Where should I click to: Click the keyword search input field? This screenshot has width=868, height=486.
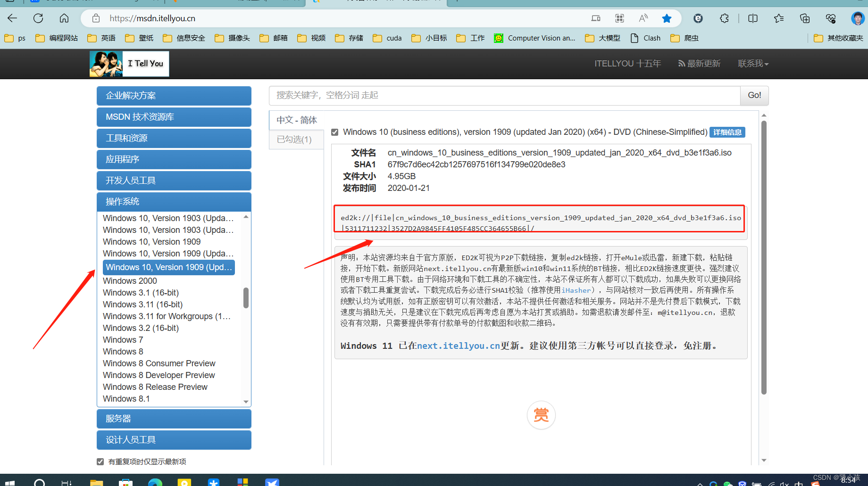pyautogui.click(x=505, y=95)
